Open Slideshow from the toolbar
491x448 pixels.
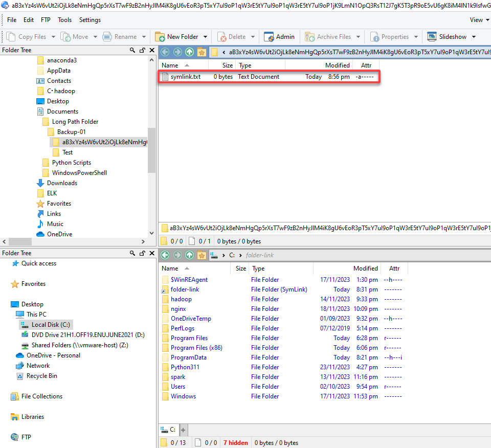447,37
